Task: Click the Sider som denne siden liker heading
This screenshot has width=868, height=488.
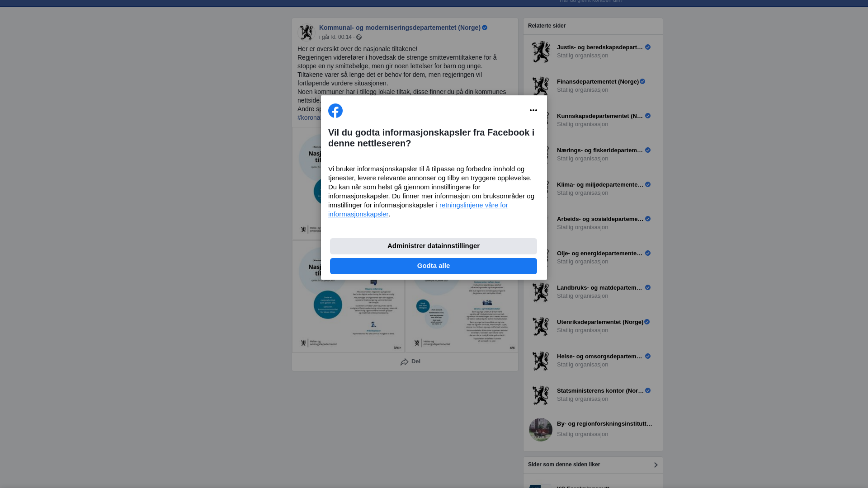Action: (564, 465)
